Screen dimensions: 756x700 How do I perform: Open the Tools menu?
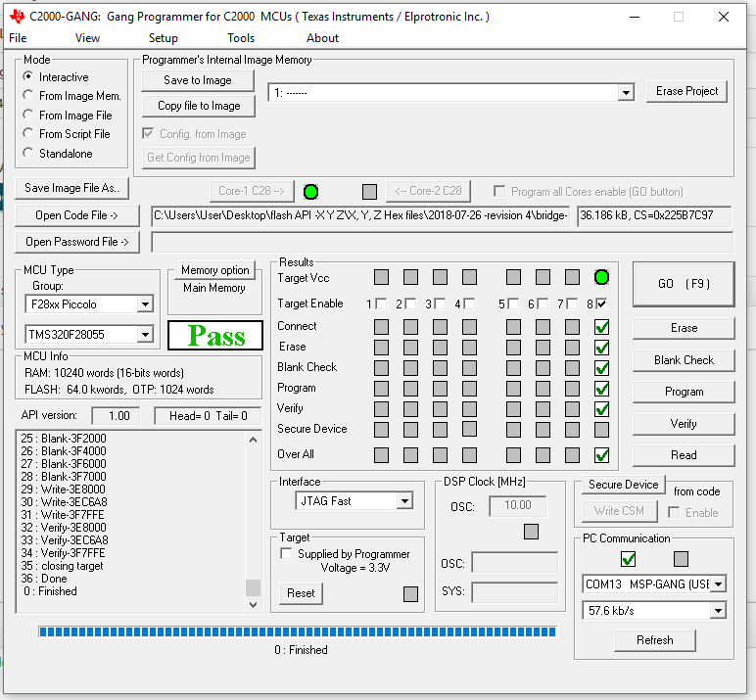[241, 38]
